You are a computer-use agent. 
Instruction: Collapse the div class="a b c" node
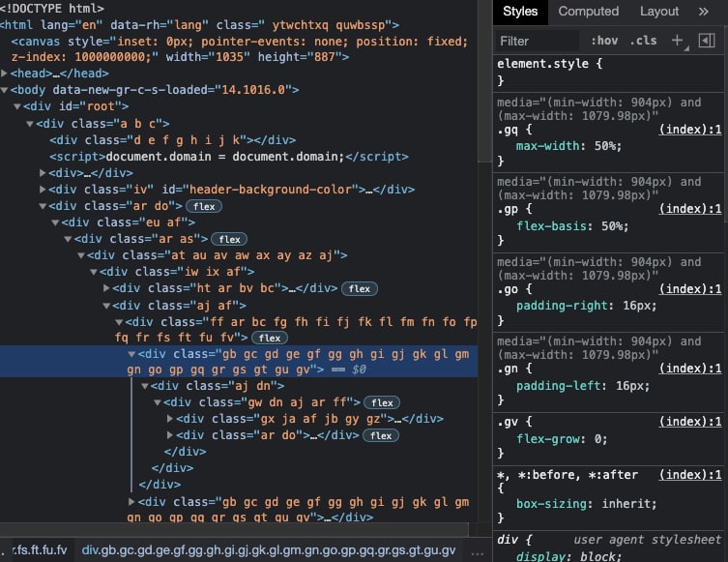point(30,124)
